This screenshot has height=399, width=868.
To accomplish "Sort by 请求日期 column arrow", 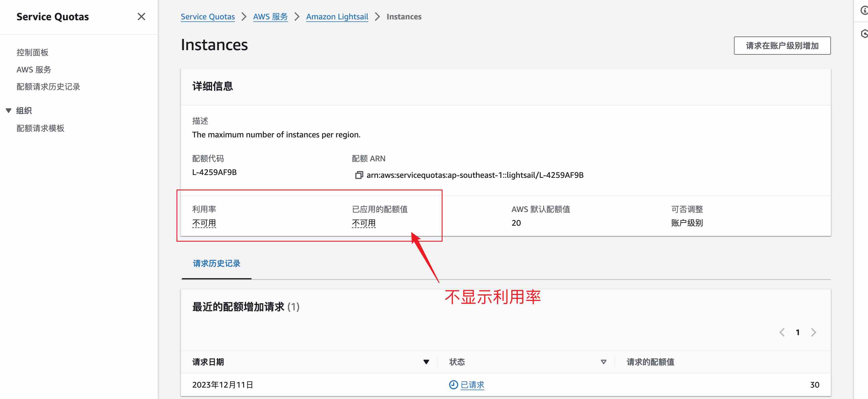I will 426,362.
